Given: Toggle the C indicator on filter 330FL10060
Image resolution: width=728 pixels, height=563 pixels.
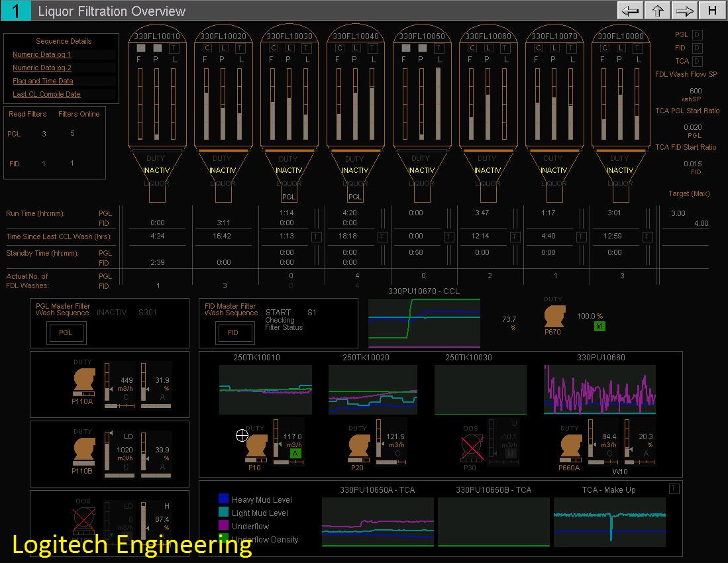Looking at the screenshot, I should point(472,48).
